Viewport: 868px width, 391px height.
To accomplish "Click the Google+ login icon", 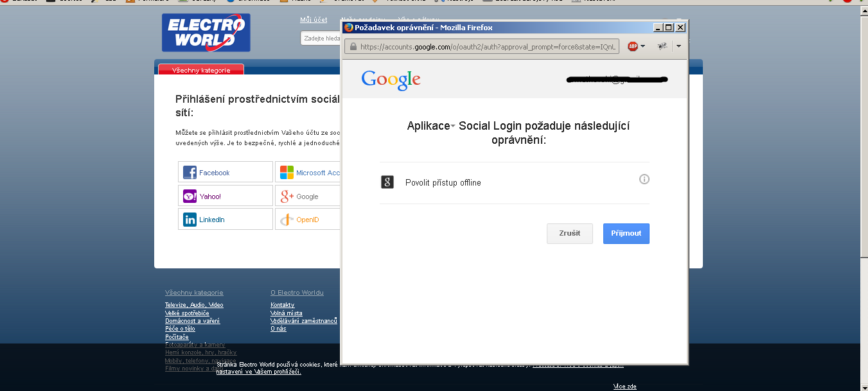I will 287,196.
